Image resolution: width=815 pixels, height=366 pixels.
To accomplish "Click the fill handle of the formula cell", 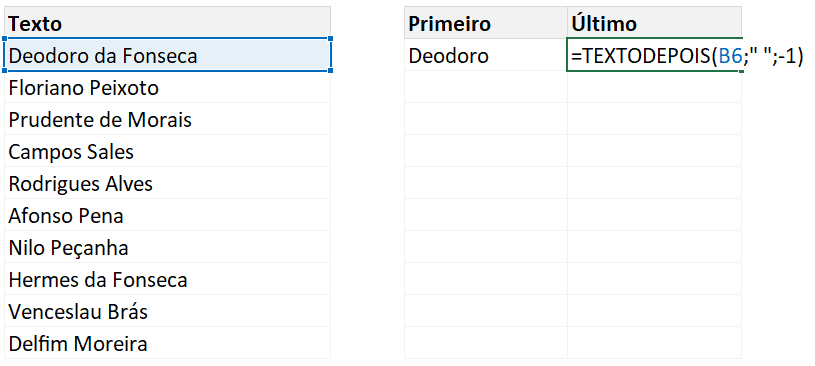I will click(742, 71).
